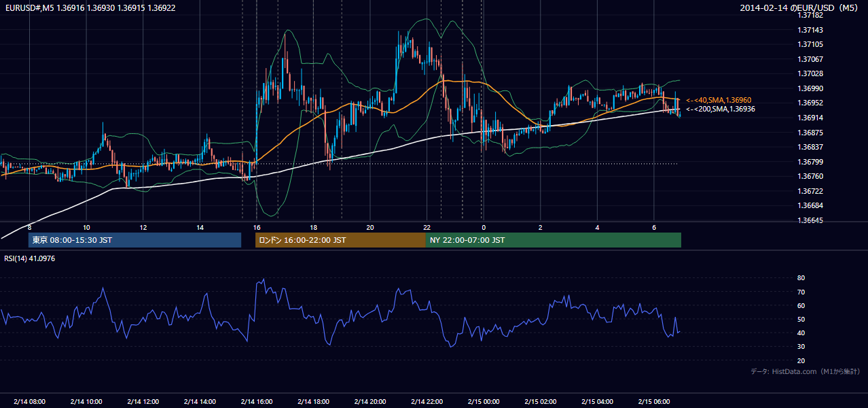Click the bottom date label 2/14 12:00
This screenshot has width=868, height=408.
coord(143,402)
